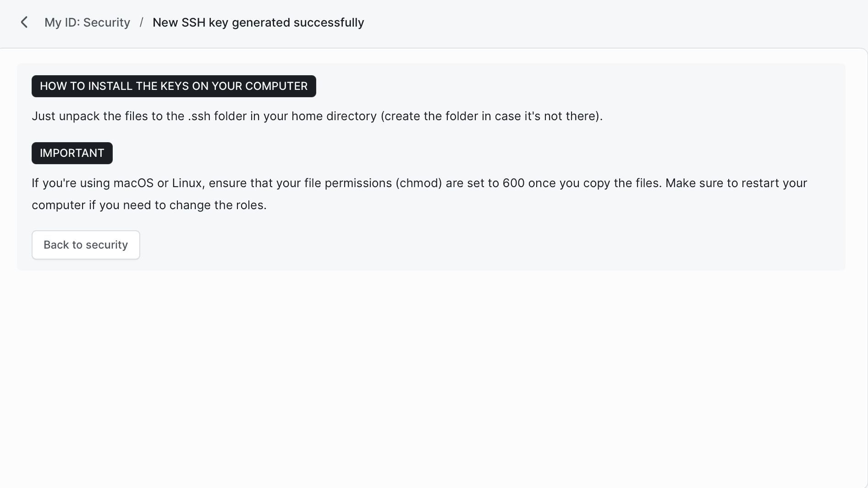Click the word 'Linux' in the warning
Image resolution: width=868 pixels, height=488 pixels.
coord(187,183)
